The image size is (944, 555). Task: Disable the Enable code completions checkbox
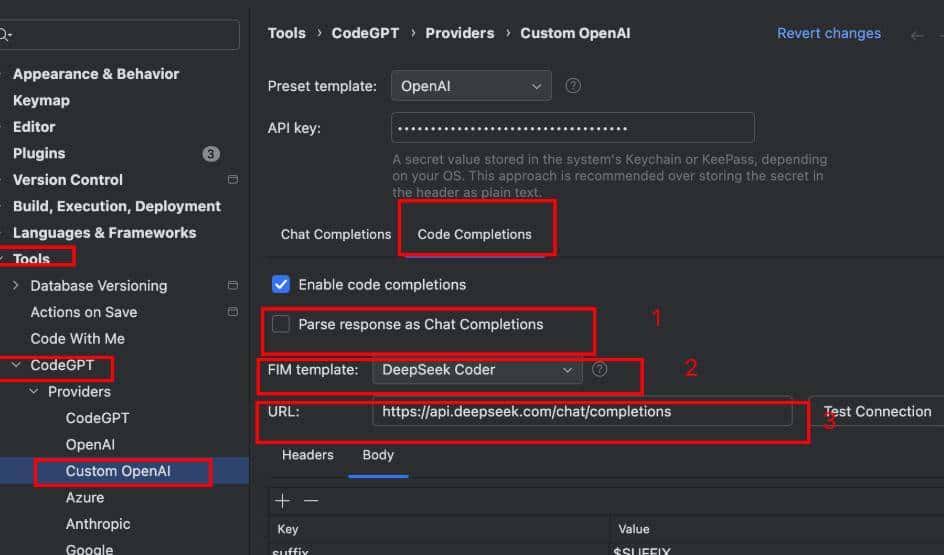(281, 284)
